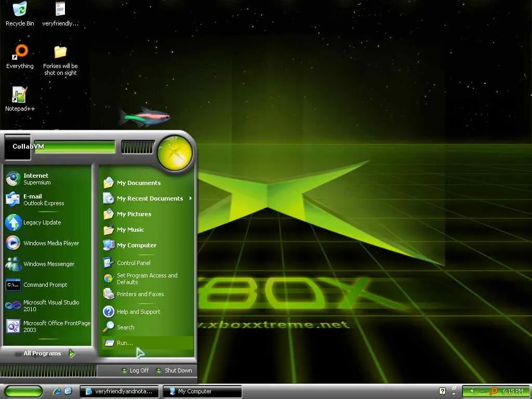532x399 pixels.
Task: Start Windows Media Player
Action: (47, 243)
